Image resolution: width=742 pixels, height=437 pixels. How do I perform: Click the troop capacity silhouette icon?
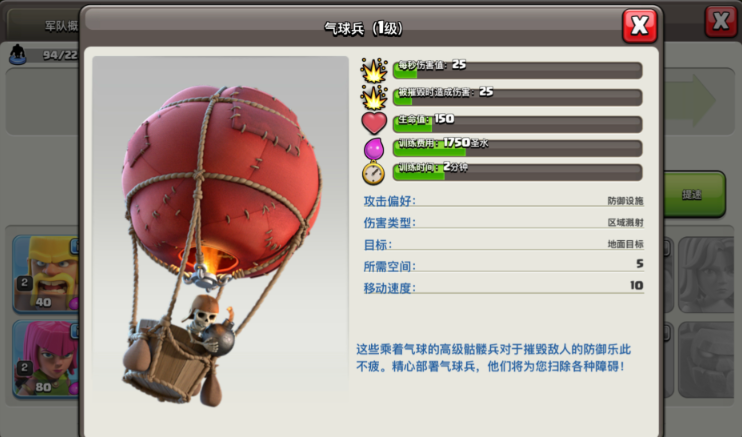18,54
